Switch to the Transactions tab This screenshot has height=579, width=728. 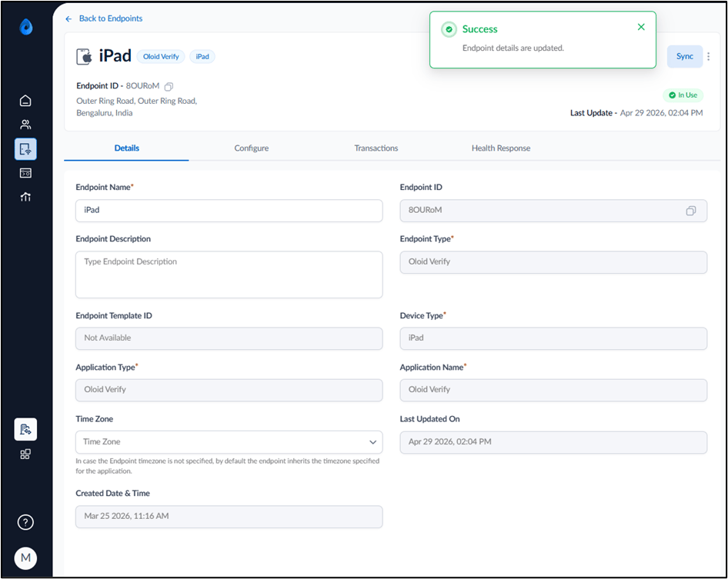(x=376, y=148)
